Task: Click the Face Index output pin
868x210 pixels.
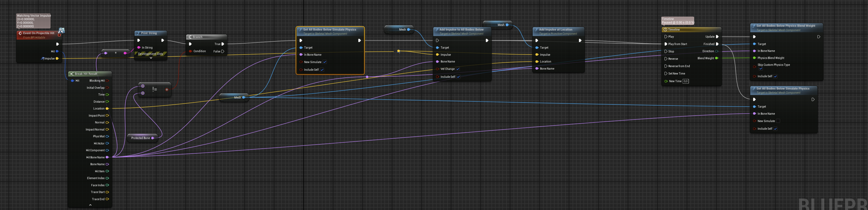Action: [108, 185]
